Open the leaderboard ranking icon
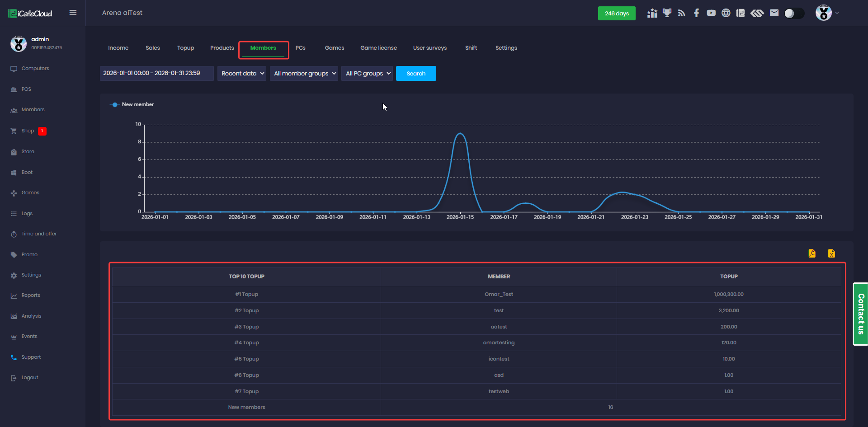 coord(652,13)
